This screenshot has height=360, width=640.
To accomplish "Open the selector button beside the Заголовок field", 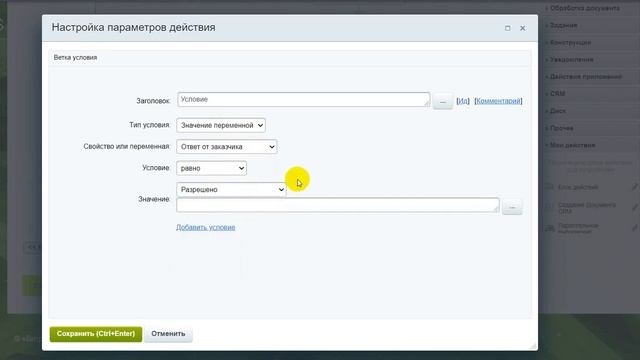I will pos(442,102).
